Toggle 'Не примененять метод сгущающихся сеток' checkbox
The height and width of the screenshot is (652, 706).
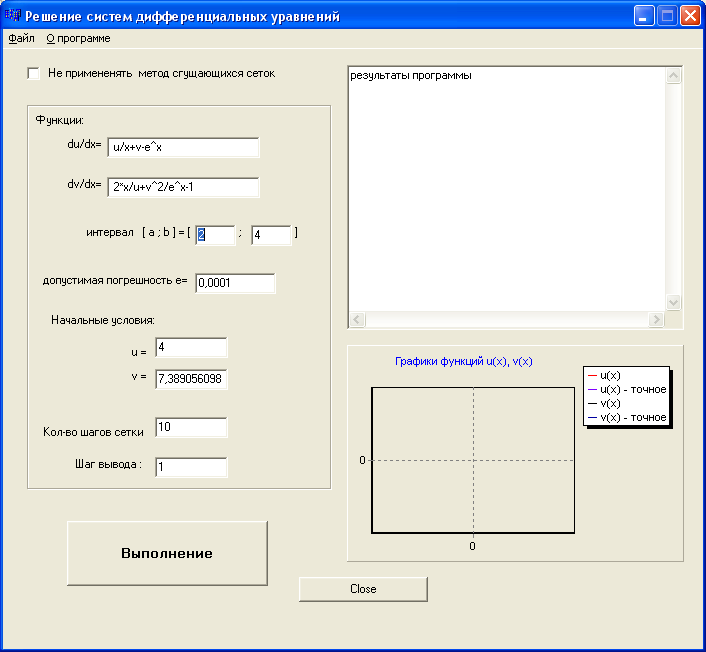[33, 73]
